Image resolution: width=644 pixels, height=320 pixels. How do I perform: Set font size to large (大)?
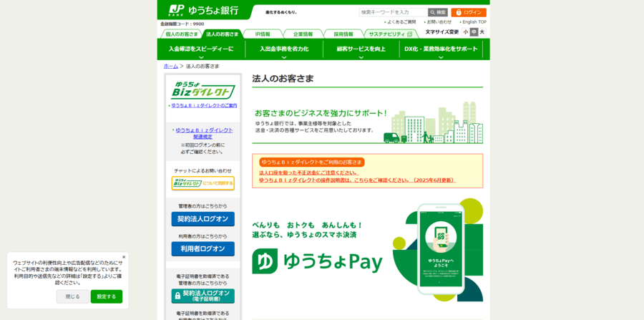click(482, 32)
